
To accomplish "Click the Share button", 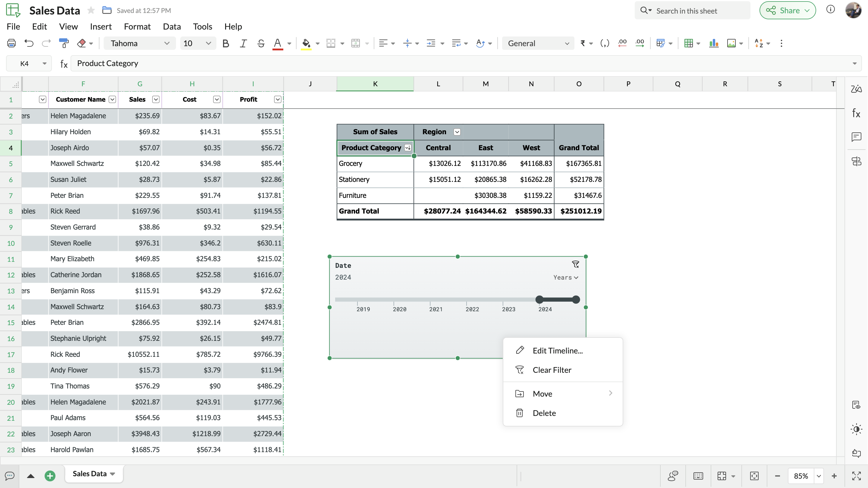I will pyautogui.click(x=787, y=11).
